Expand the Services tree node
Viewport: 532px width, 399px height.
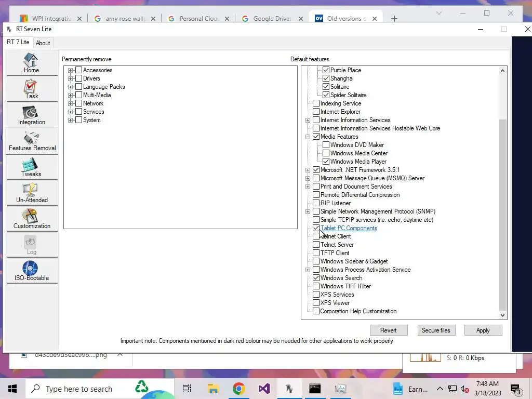[x=70, y=112]
